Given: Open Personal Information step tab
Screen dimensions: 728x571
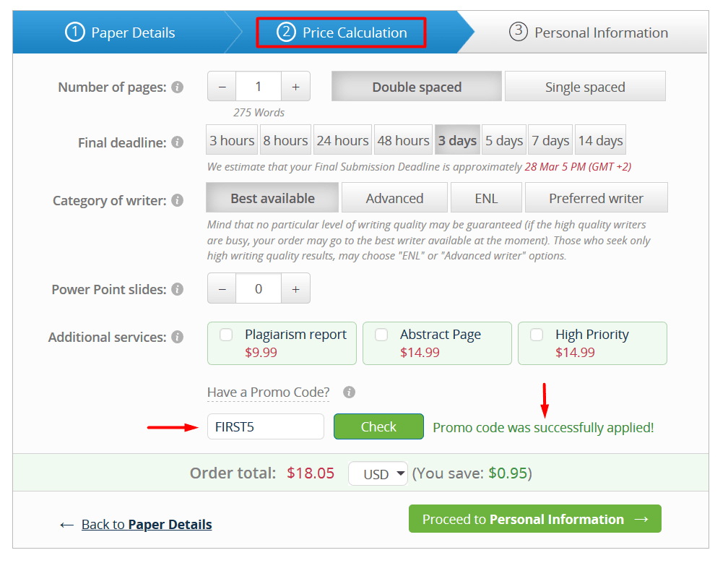Looking at the screenshot, I should [x=589, y=33].
